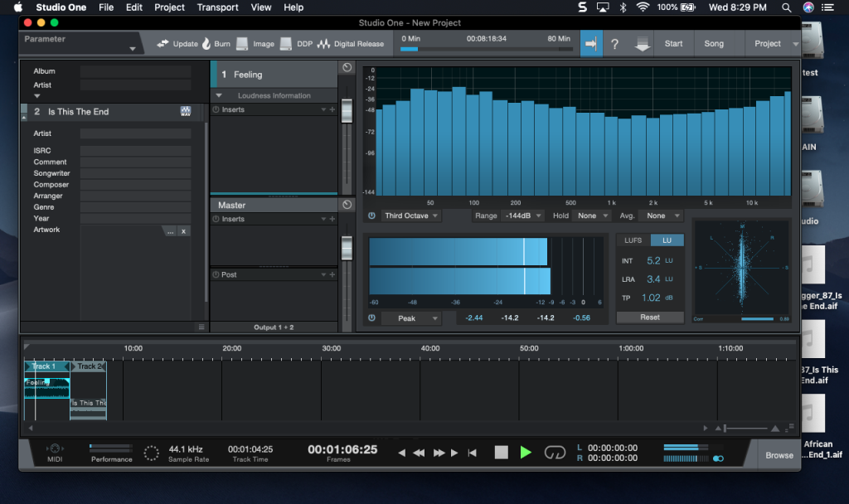849x504 pixels.
Task: Toggle Master Inserts power button
Action: coord(216,219)
